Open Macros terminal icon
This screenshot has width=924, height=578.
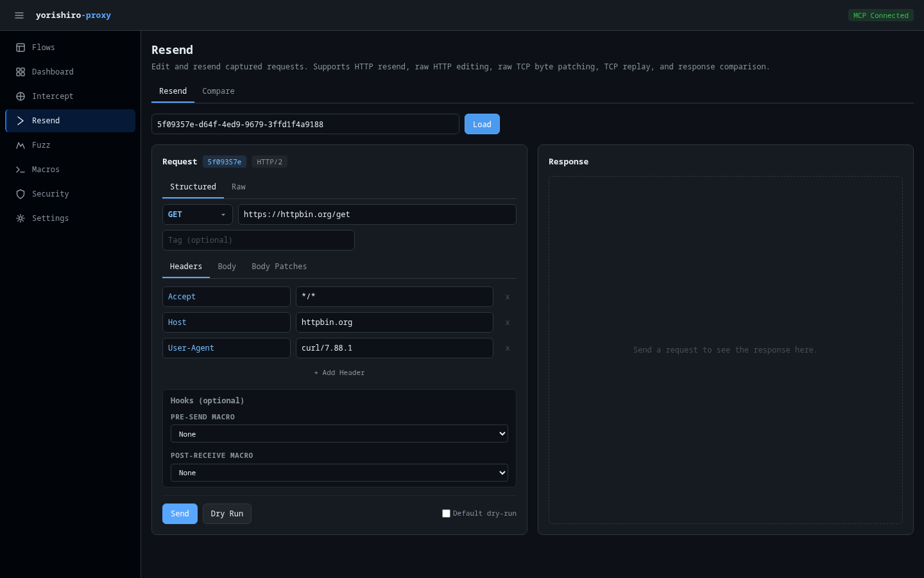click(21, 170)
